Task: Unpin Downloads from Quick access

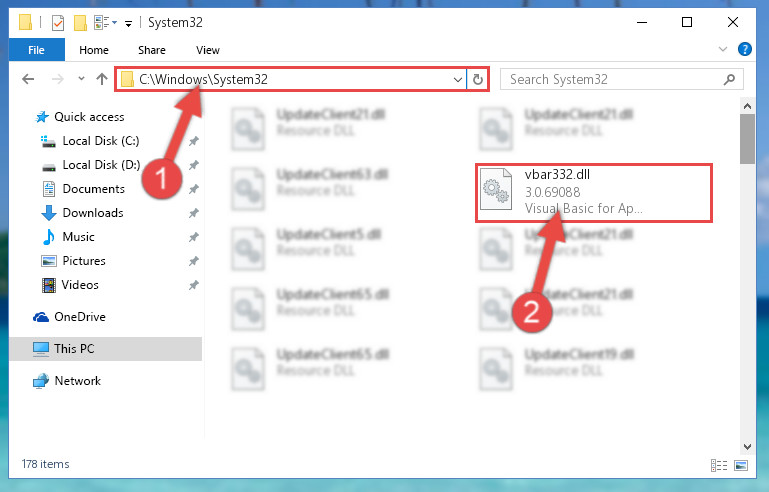Action: 194,213
